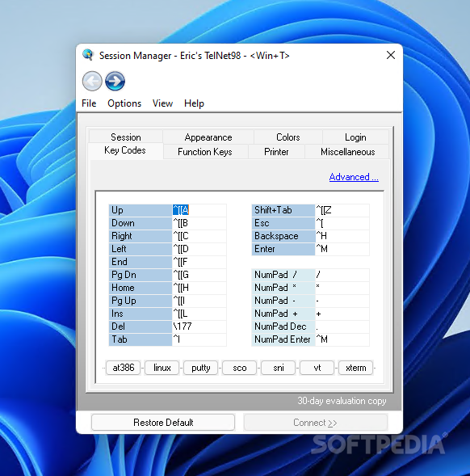Viewport: 470px width, 476px height.
Task: Click the Connect >> button
Action: [315, 423]
